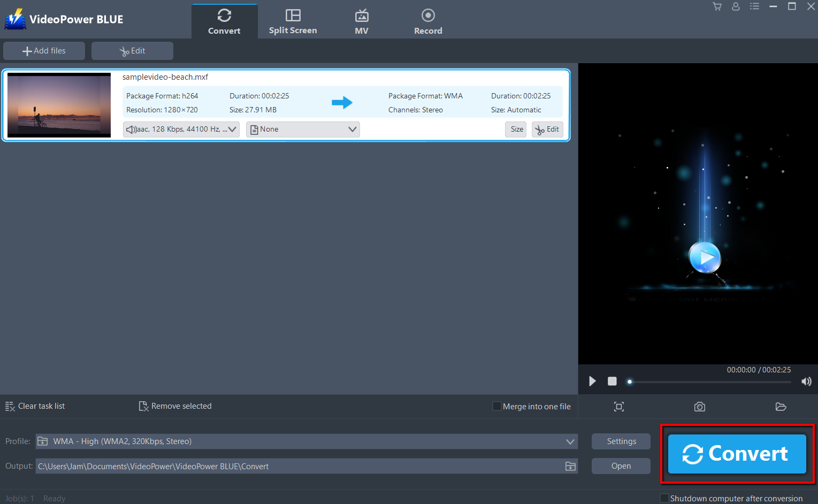Open the menu list icon in title bar
Screen dimensions: 818x504
point(754,6)
